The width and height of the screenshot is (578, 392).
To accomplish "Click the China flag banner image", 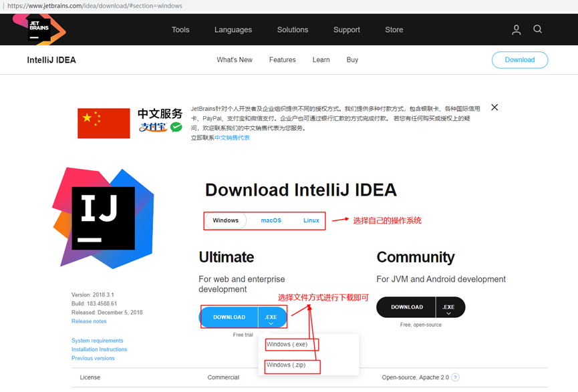I will point(104,123).
